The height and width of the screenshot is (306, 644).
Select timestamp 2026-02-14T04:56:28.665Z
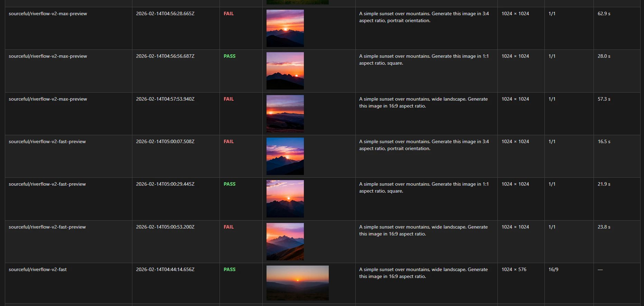(165, 13)
